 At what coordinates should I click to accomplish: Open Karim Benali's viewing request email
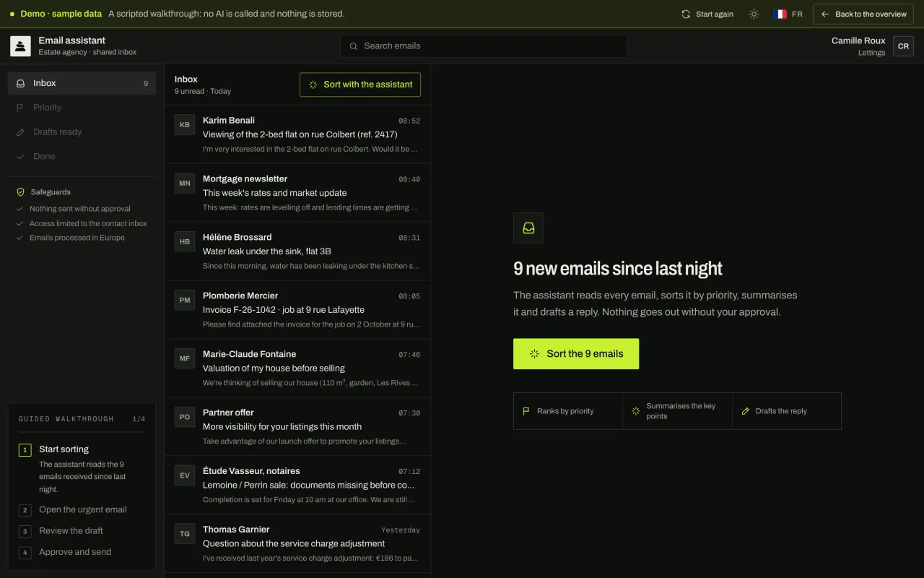[297, 134]
